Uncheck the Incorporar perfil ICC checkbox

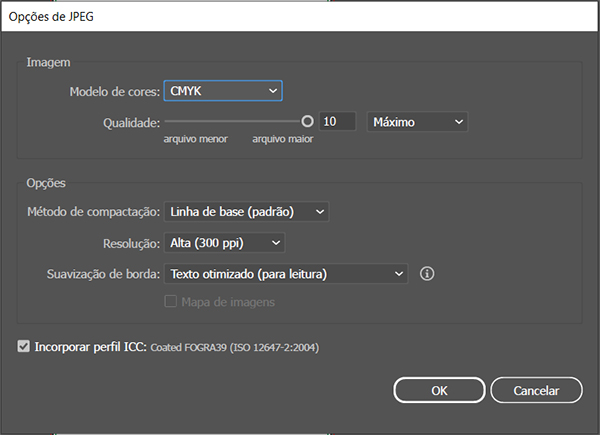[24, 347]
